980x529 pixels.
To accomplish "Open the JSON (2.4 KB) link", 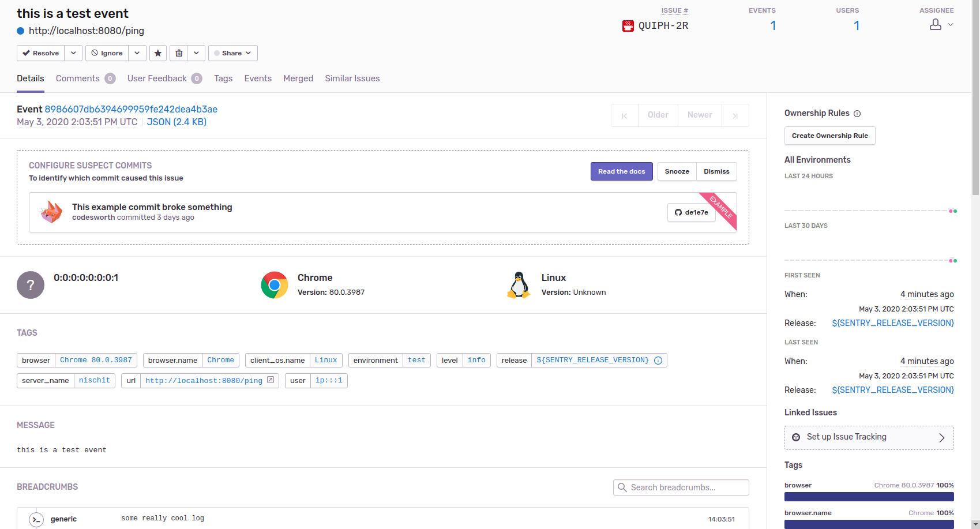I will [x=177, y=122].
